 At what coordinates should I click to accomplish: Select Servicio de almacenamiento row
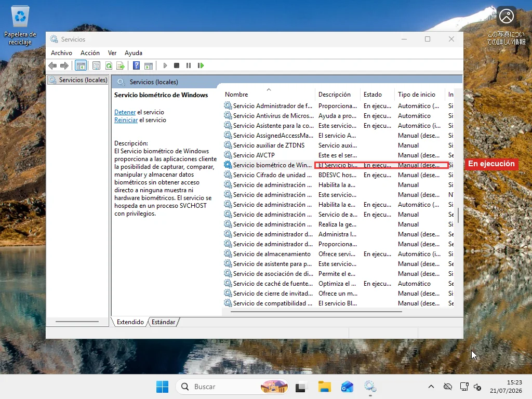point(338,254)
